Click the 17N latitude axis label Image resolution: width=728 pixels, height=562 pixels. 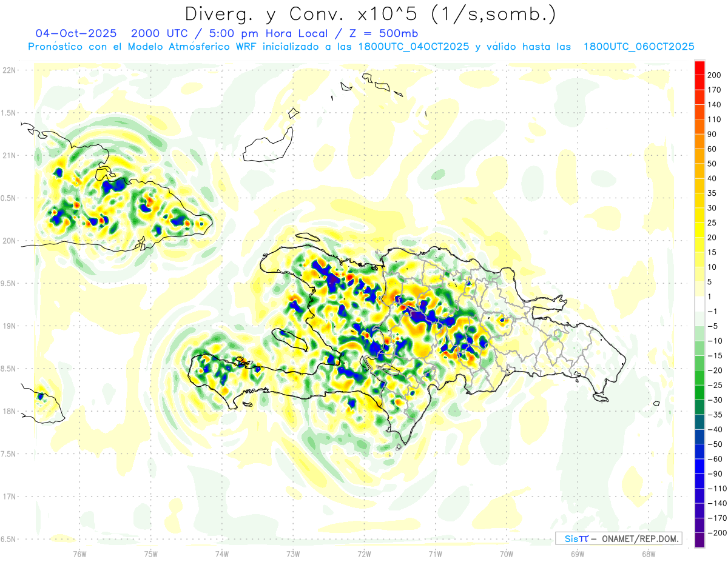point(10,497)
